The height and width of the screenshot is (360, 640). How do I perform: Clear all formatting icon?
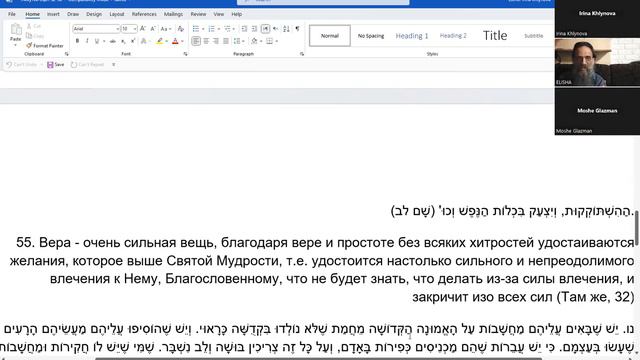tap(181, 29)
